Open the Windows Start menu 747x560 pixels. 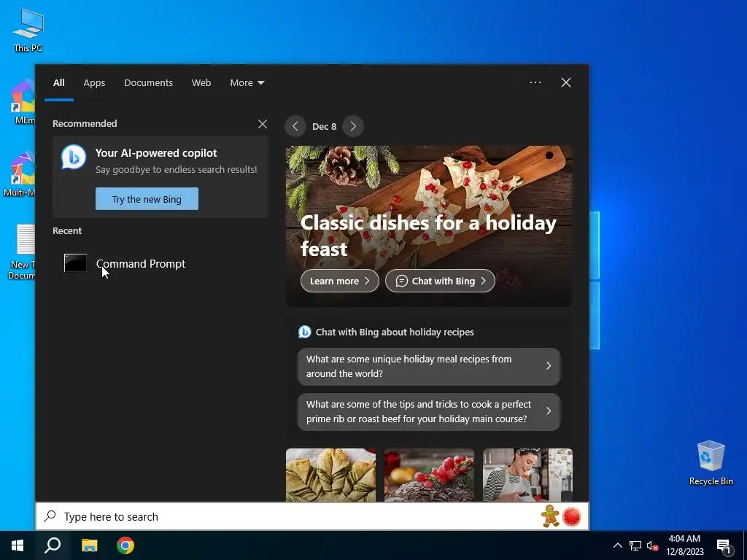point(18,545)
